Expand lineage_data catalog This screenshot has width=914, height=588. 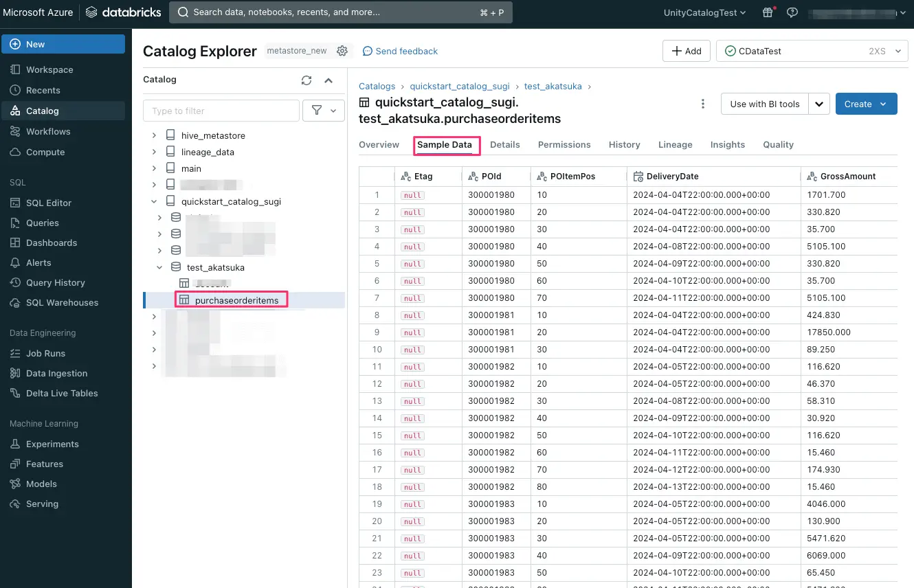click(x=154, y=152)
